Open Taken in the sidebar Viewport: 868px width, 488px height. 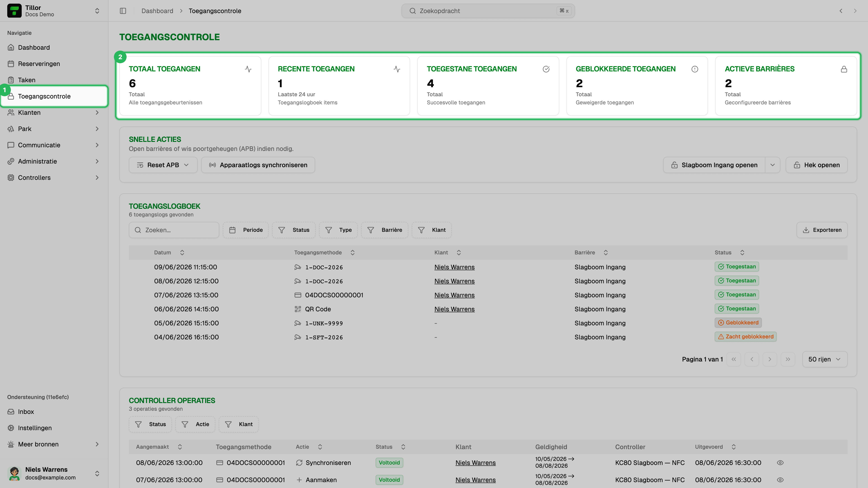pyautogui.click(x=54, y=80)
